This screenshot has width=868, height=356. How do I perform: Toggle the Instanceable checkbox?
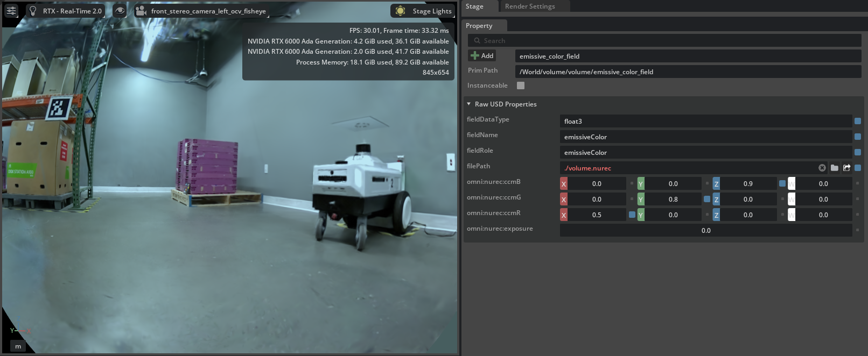(521, 86)
